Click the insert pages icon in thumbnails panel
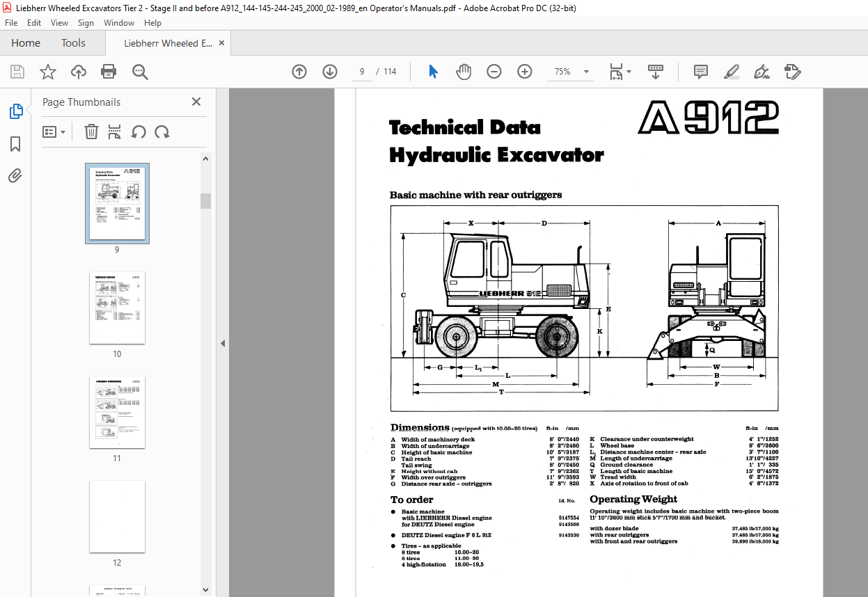 pyautogui.click(x=115, y=132)
